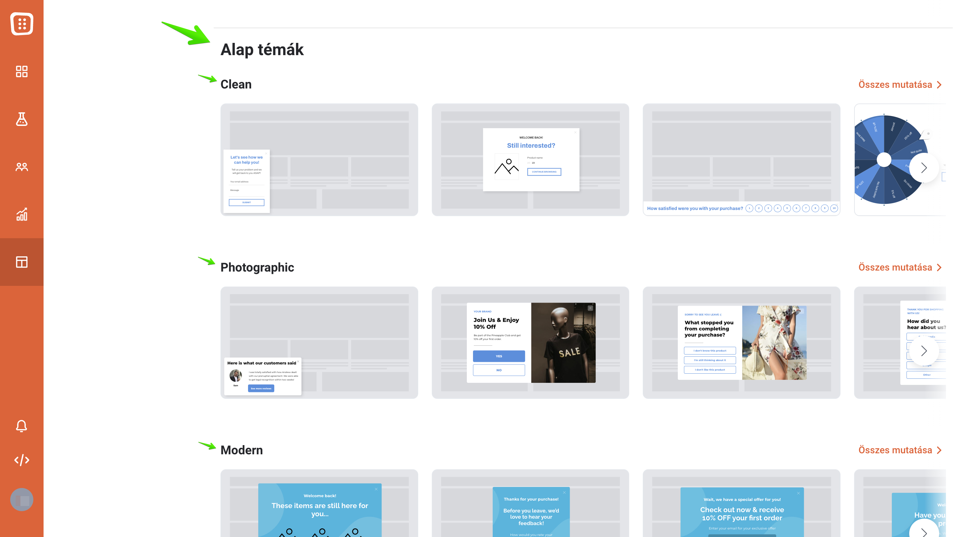This screenshot has height=537, width=980.
Task: Click the Modern section heading
Action: pyautogui.click(x=242, y=450)
